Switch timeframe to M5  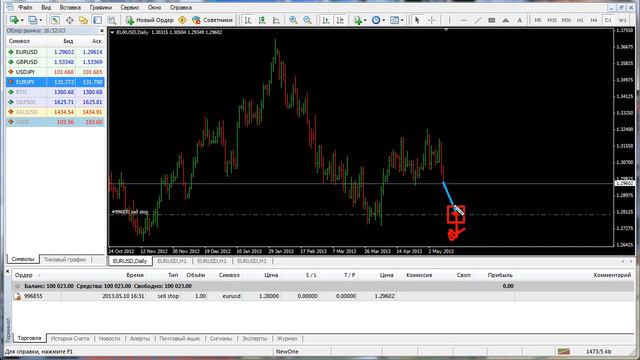tap(538, 20)
